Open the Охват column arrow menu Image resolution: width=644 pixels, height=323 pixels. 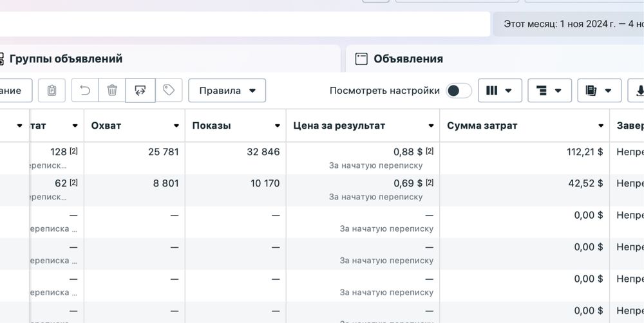point(176,125)
